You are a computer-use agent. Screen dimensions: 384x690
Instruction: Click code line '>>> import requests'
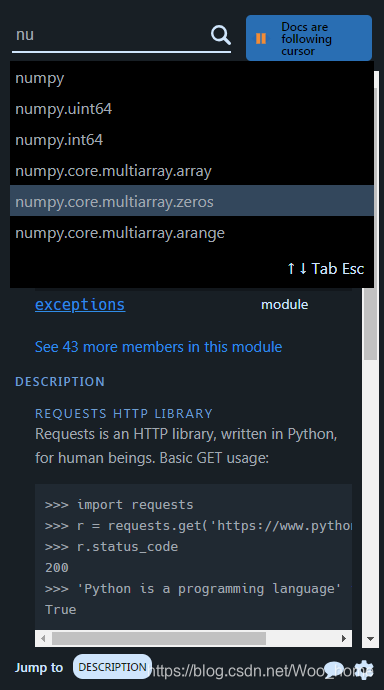(119, 504)
